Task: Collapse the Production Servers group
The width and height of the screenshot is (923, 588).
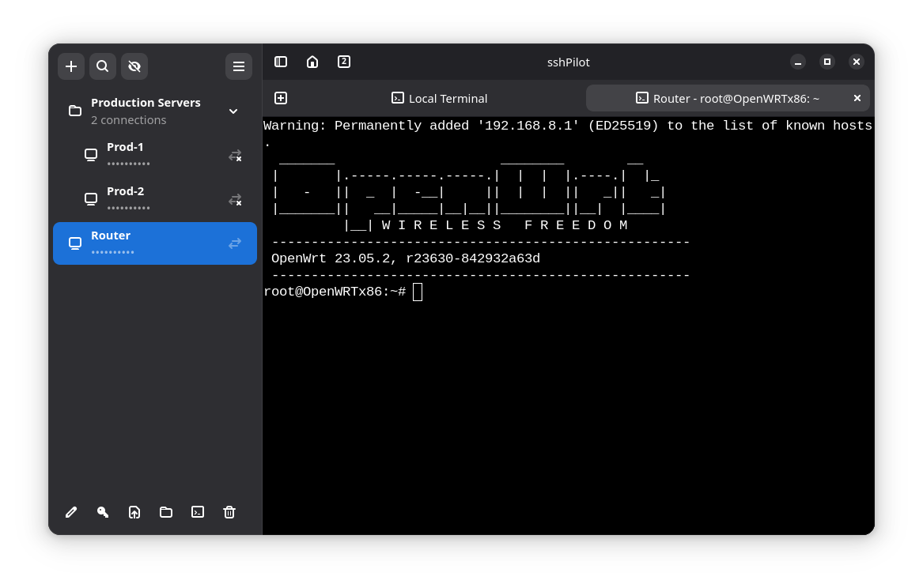Action: click(233, 111)
